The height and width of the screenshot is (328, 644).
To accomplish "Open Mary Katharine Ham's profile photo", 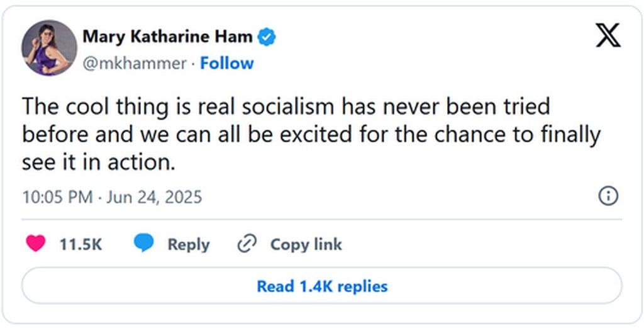I will [x=48, y=48].
